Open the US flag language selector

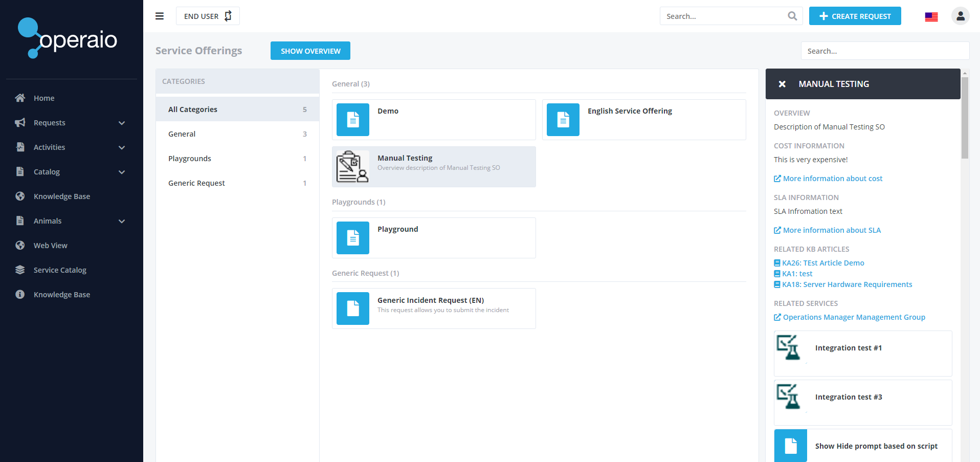[x=931, y=16]
